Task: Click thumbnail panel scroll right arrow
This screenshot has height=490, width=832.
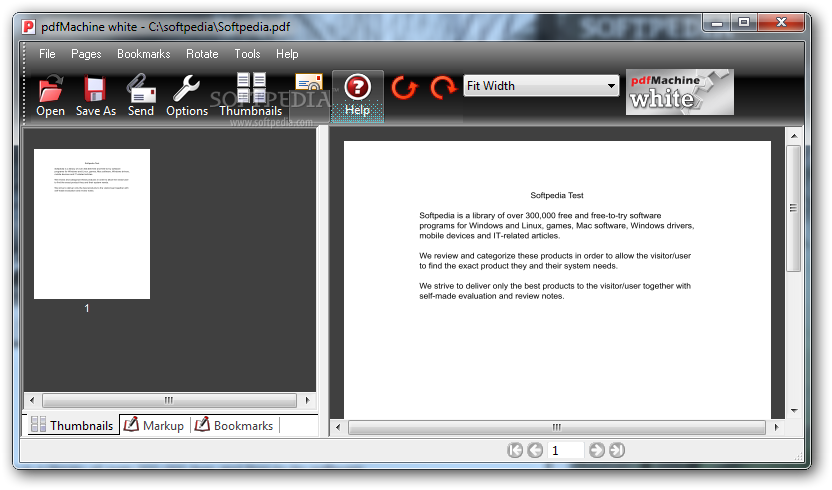Action: 308,400
